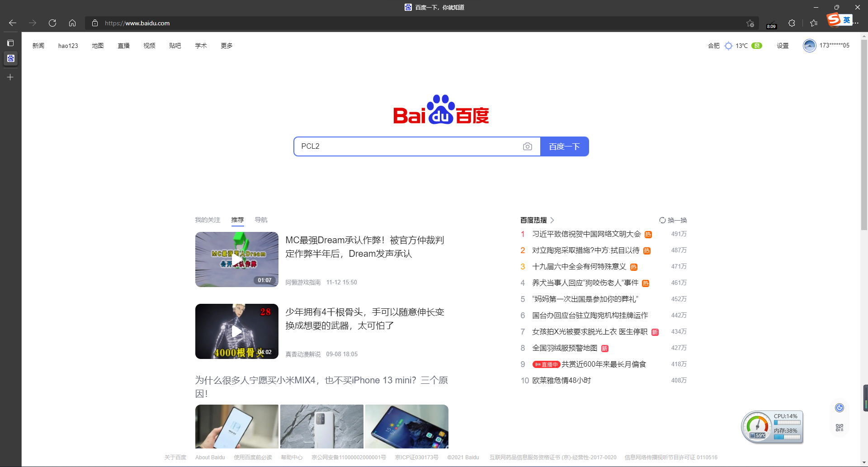Open weather via the sun icon

click(x=728, y=46)
